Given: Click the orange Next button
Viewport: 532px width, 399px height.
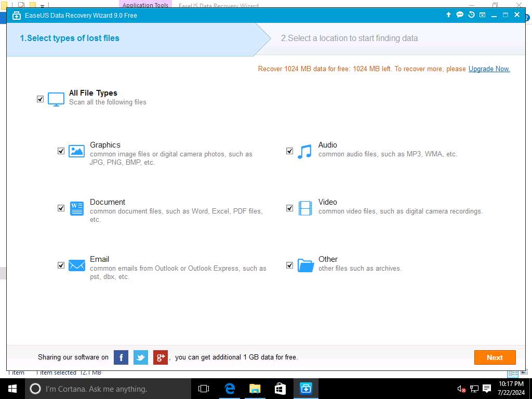Looking at the screenshot, I should coord(495,357).
